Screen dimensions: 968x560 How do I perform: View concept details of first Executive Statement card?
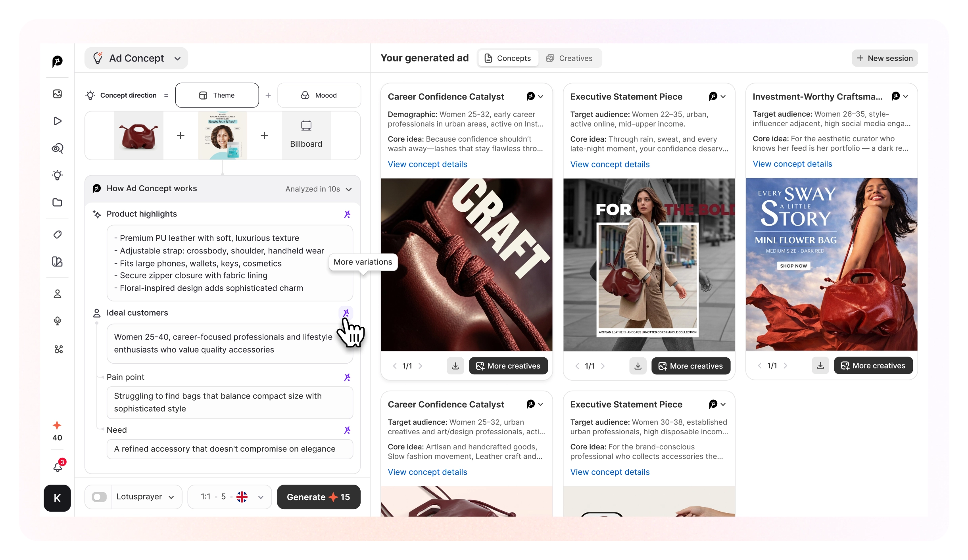(610, 164)
